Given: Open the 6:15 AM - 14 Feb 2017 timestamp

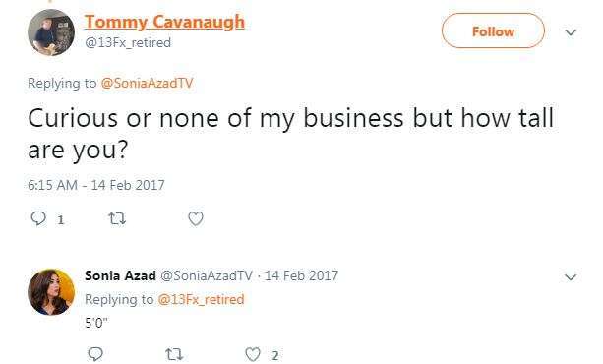Looking at the screenshot, I should pos(96,185).
